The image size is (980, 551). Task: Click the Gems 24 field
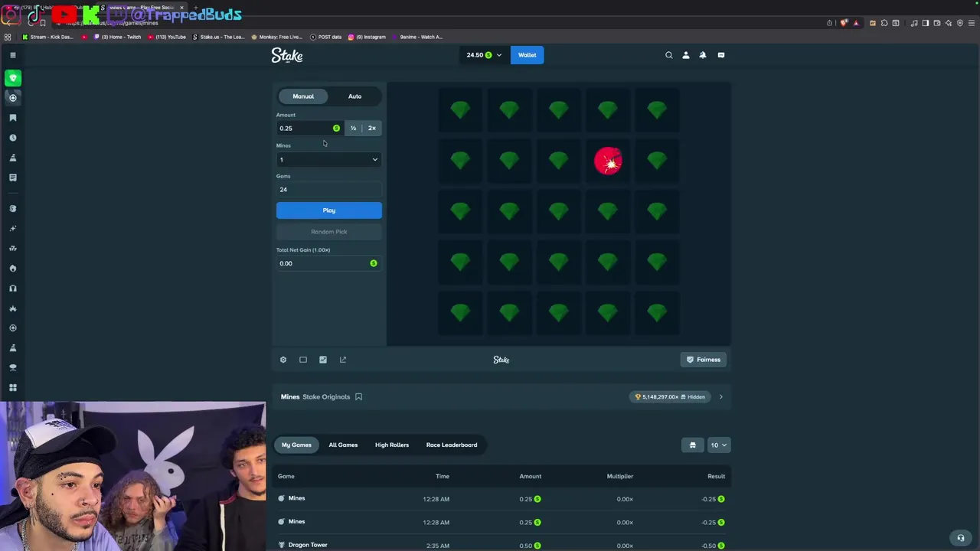(328, 190)
